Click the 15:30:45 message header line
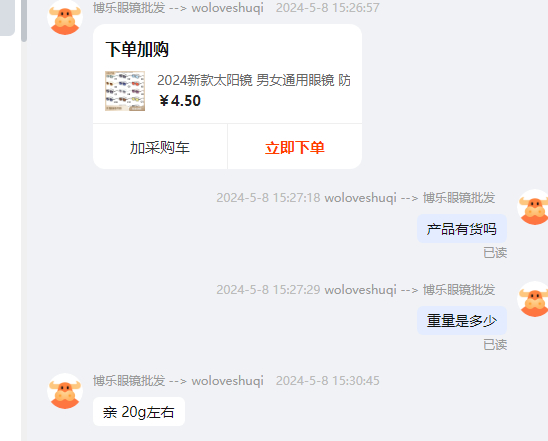The width and height of the screenshot is (548, 441). pyautogui.click(x=236, y=381)
